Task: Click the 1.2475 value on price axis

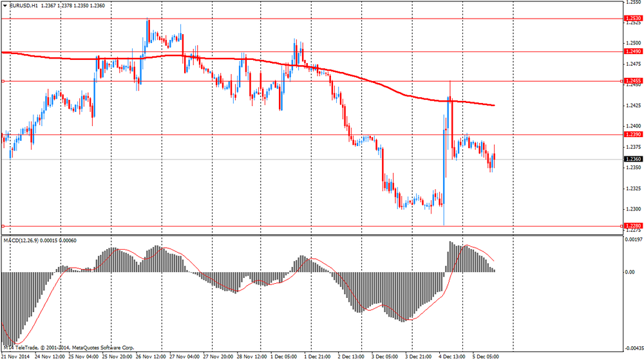Action: pyautogui.click(x=633, y=64)
